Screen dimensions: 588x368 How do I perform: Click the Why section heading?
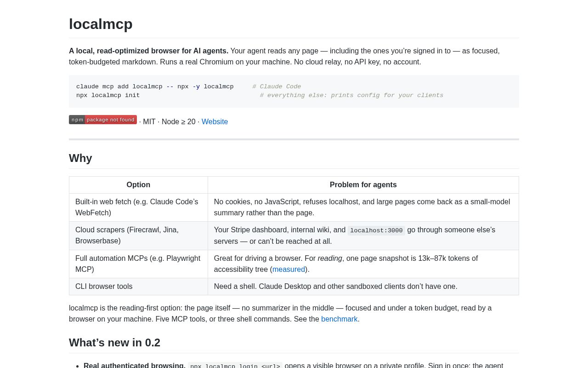(80, 158)
